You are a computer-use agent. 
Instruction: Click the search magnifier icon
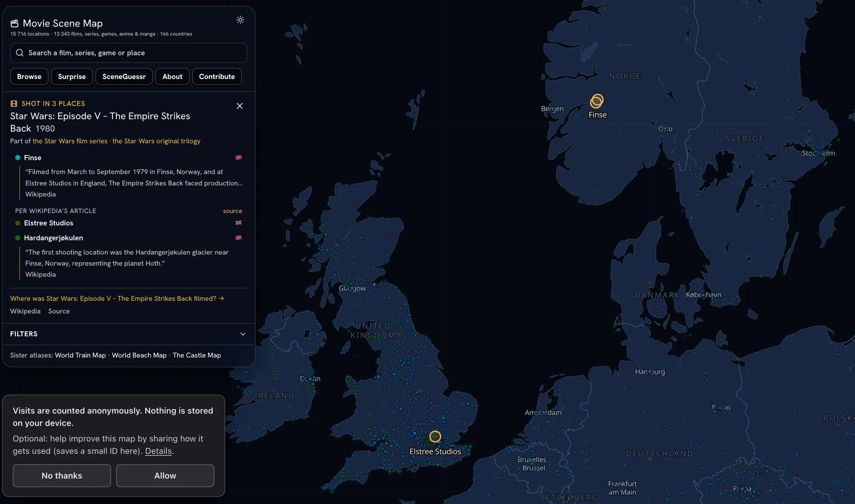(x=20, y=53)
